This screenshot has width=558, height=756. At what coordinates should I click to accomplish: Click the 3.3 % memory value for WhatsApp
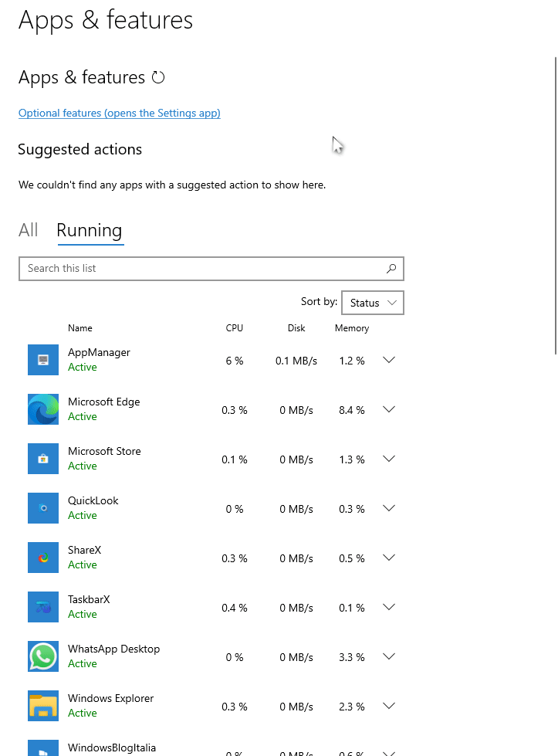click(x=352, y=657)
